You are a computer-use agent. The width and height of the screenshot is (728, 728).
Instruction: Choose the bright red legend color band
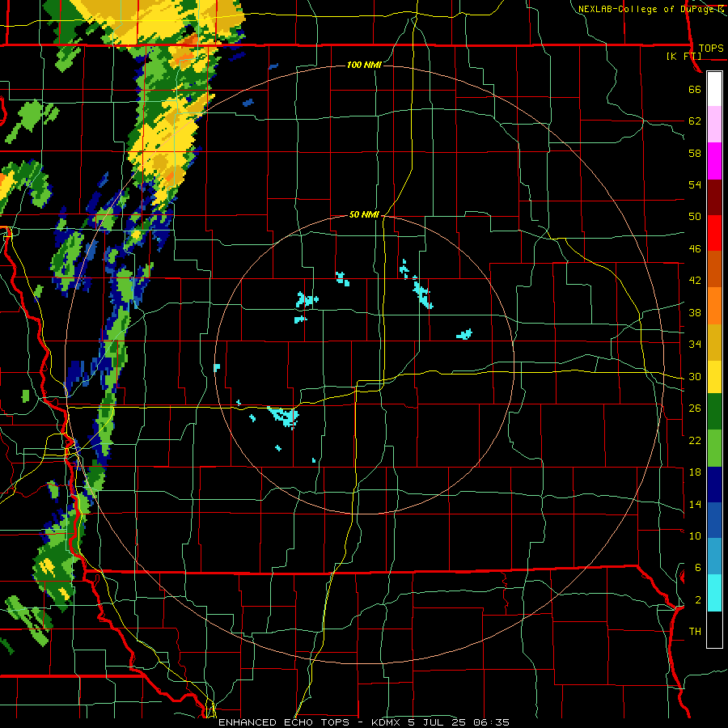click(714, 233)
